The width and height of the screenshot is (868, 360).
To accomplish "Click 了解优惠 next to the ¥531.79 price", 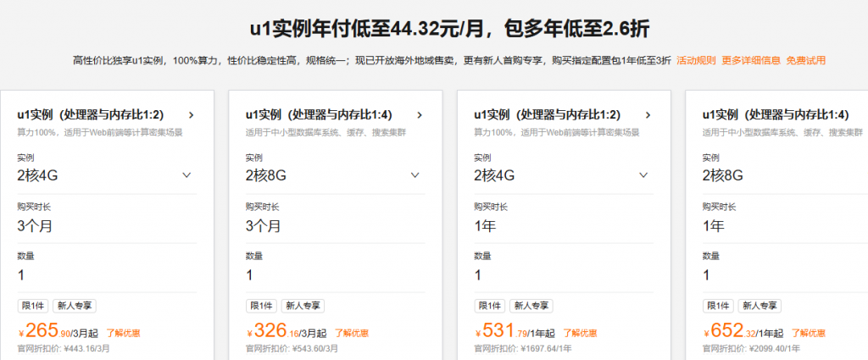I will pos(580,333).
